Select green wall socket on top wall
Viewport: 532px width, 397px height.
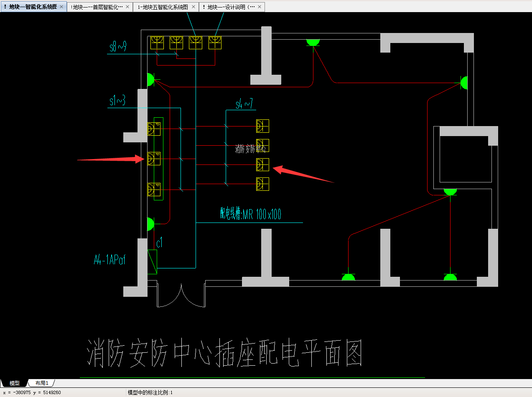313,42
